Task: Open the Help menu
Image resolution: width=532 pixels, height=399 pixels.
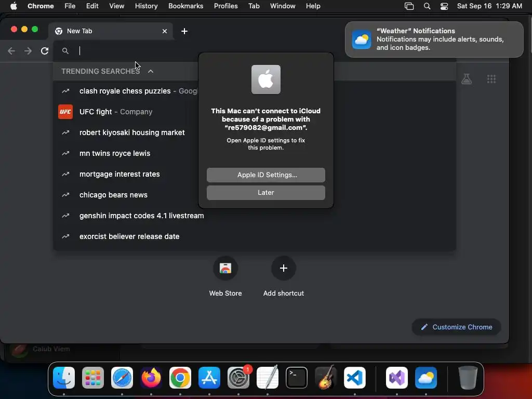Action: (x=313, y=6)
